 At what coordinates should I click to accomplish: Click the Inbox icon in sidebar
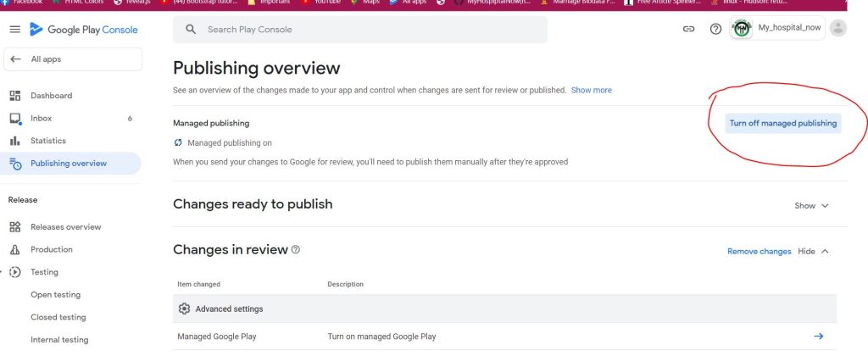point(14,119)
